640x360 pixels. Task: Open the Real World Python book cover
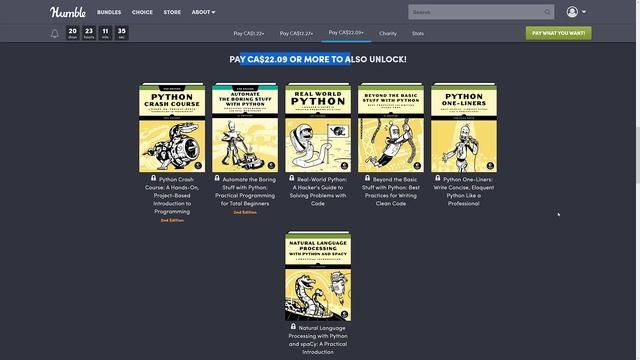[318, 127]
